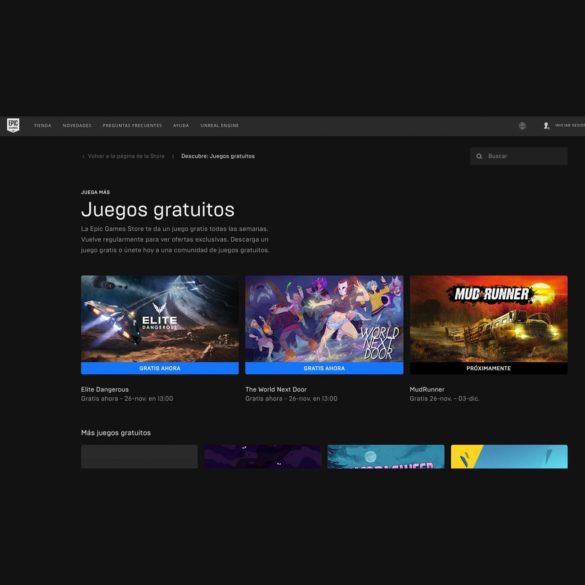Screen dimensions: 585x585
Task: Open the TIENDA menu item
Action: [43, 126]
